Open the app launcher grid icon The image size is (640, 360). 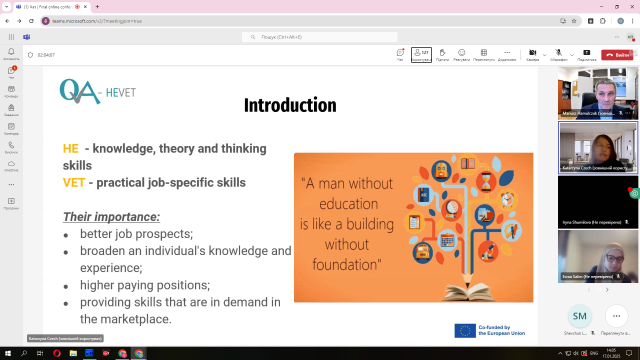[x=11, y=37]
